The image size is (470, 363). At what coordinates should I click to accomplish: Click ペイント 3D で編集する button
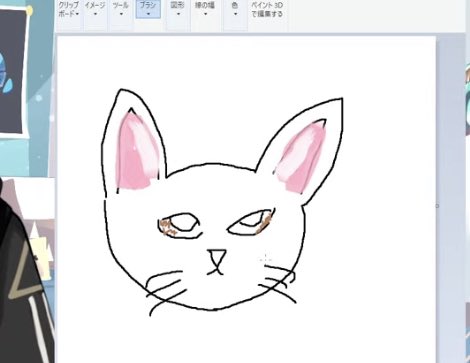(x=267, y=10)
